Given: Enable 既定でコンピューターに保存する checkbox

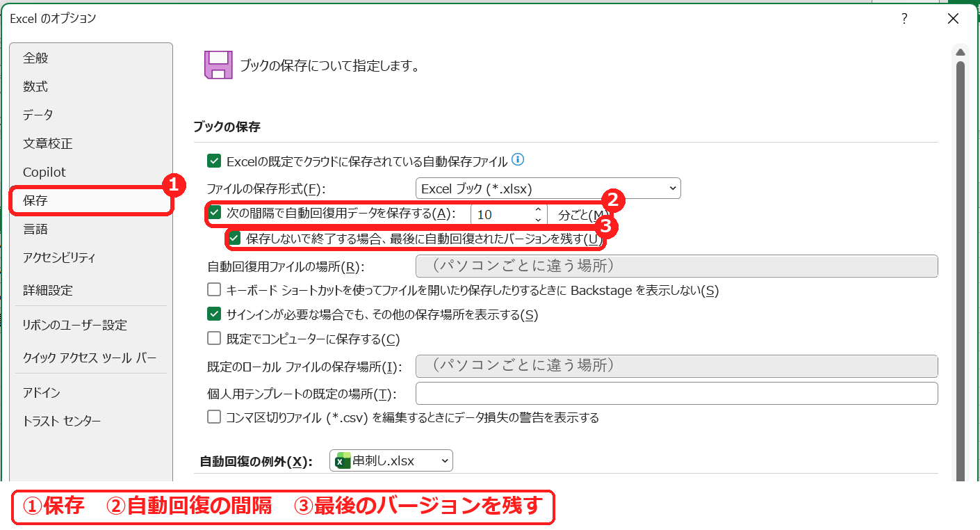Looking at the screenshot, I should tap(214, 339).
